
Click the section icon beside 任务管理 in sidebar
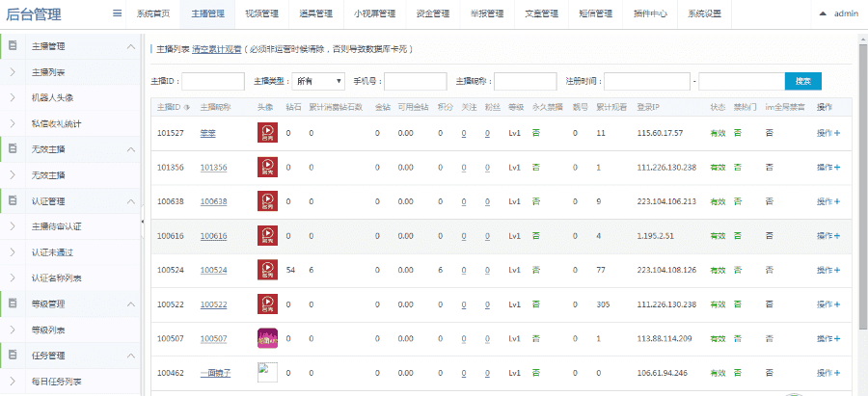tap(13, 356)
